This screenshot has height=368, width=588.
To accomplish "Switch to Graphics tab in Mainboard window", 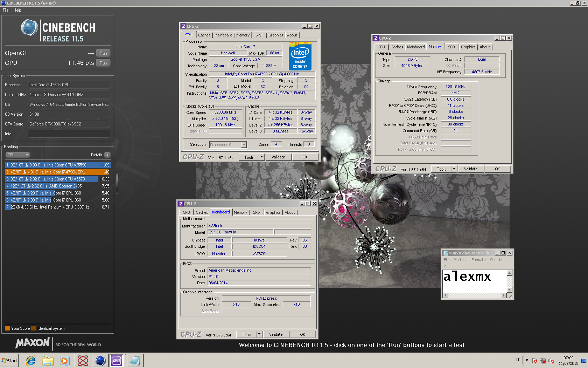I will coord(273,212).
